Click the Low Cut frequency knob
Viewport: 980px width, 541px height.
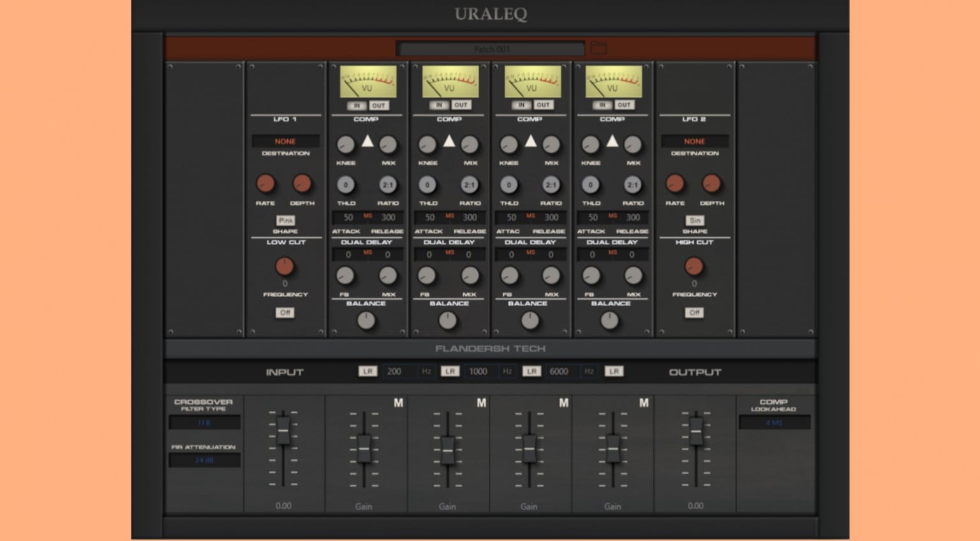tap(285, 266)
